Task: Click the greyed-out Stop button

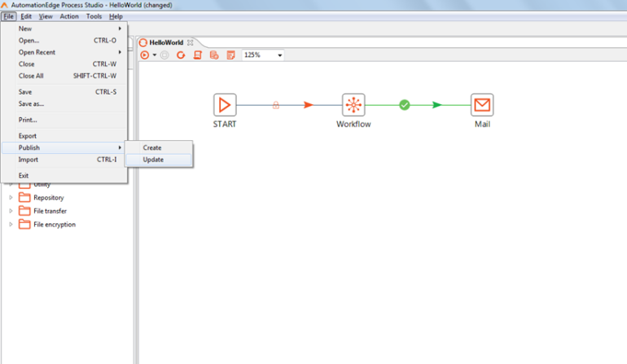Action: click(164, 55)
